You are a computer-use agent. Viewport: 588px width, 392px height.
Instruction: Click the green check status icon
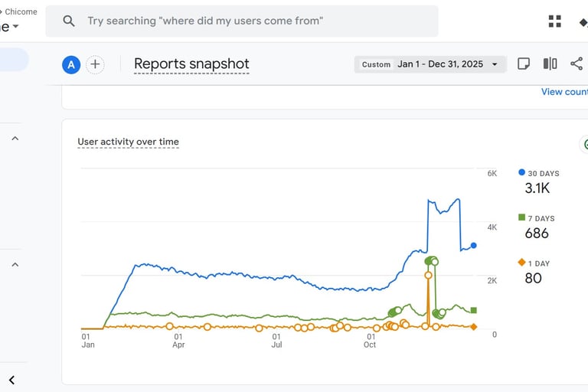pos(586,144)
